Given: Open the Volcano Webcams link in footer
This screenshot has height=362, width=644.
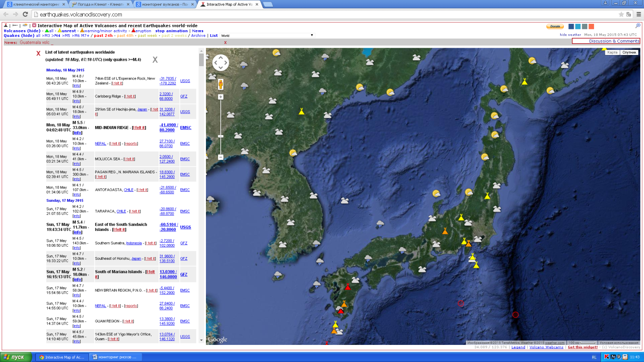Looking at the screenshot, I should pos(546,347).
